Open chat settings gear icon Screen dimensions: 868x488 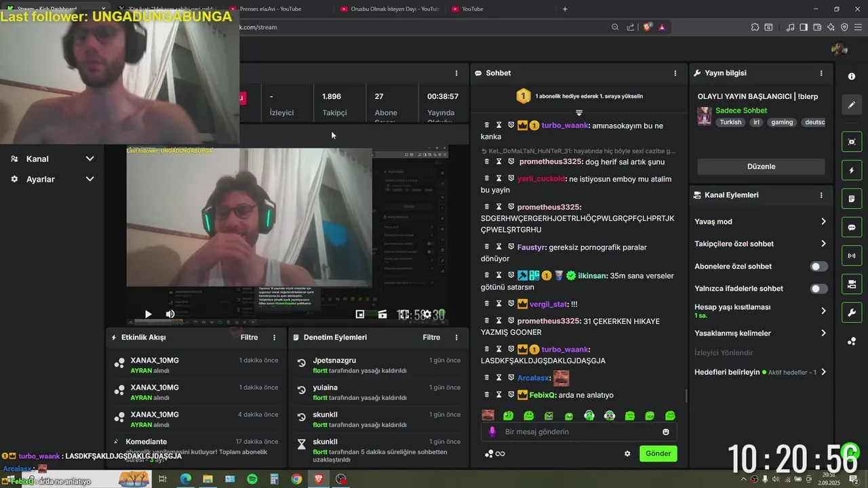[627, 453]
